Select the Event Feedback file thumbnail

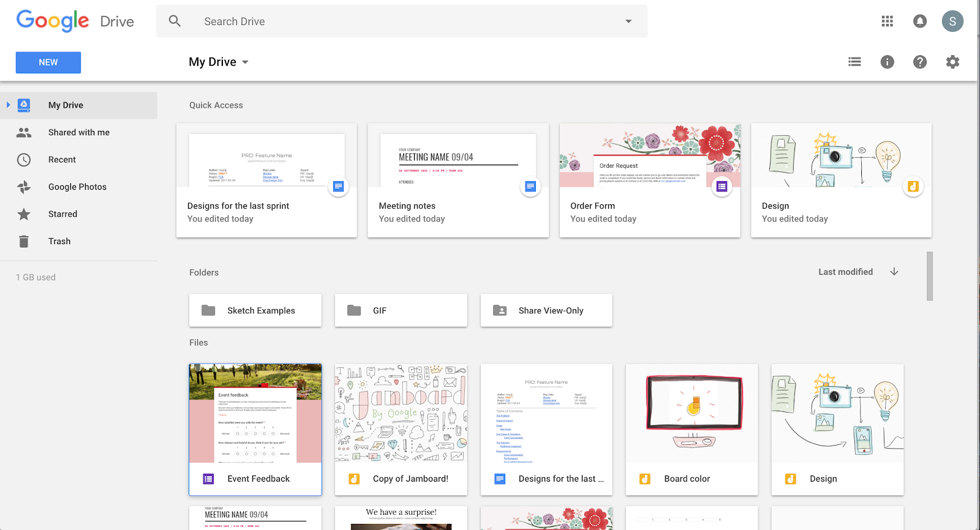(x=255, y=414)
